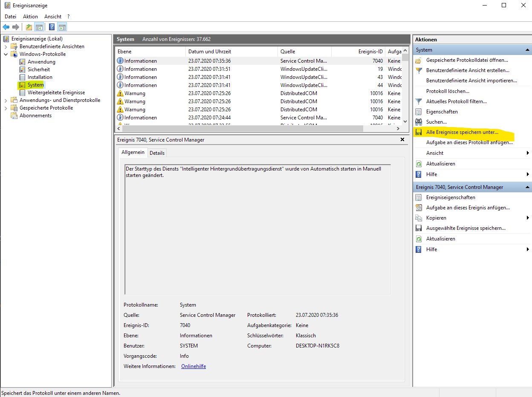532x397 pixels.
Task: Click the blue Back arrow toolbar icon
Action: 6,27
